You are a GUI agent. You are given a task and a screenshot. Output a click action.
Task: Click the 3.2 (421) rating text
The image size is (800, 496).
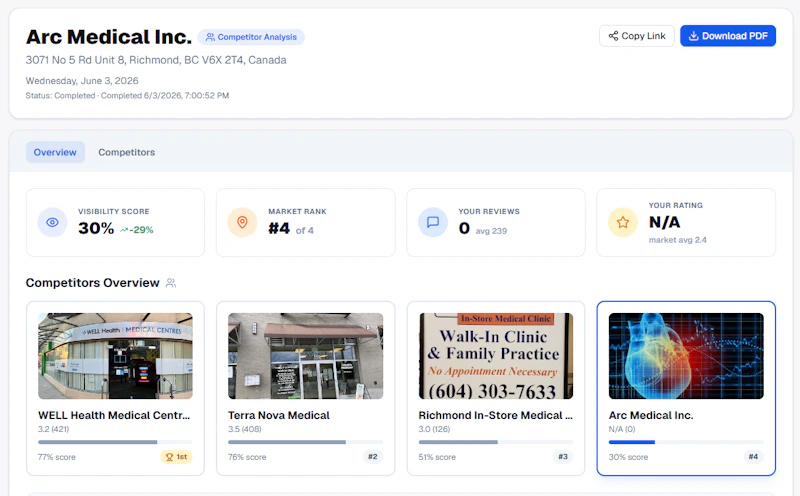tap(54, 429)
